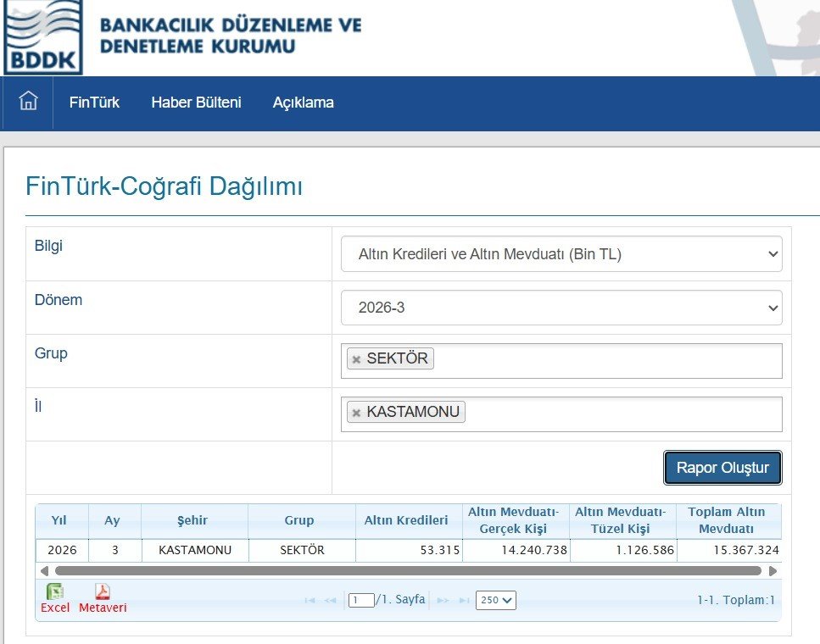820x644 pixels.
Task: Click the Grup row label
Action: [51, 353]
